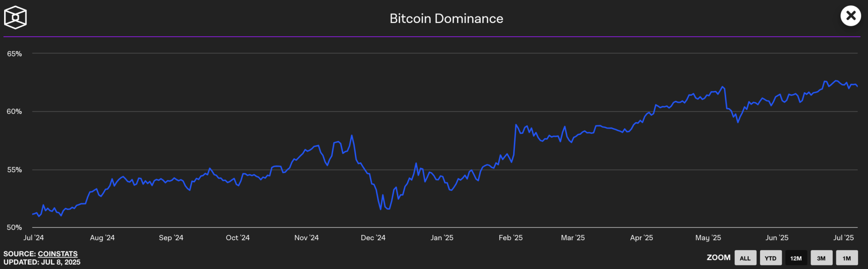Open the COINSTATS source link

tap(57, 254)
